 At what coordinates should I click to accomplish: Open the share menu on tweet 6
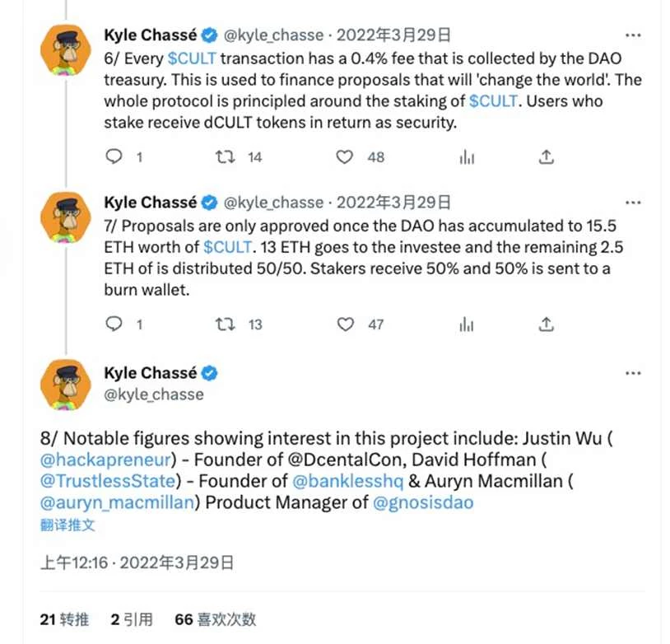click(x=545, y=156)
